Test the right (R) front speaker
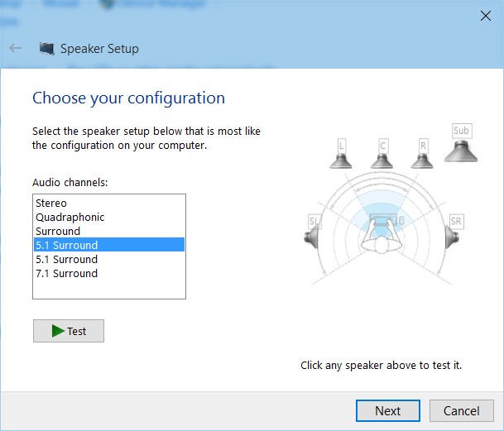 [x=423, y=155]
